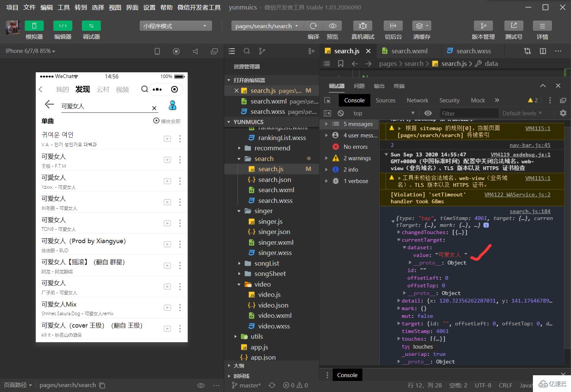571x392 pixels.
Task: Click the 编译 compile refresh icon
Action: 313,26
